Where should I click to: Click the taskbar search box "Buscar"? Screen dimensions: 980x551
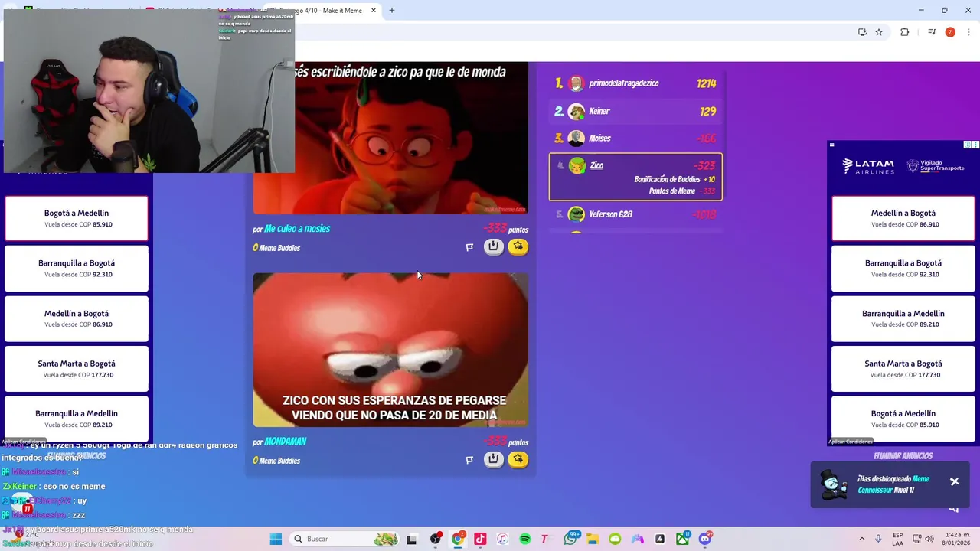346,539
